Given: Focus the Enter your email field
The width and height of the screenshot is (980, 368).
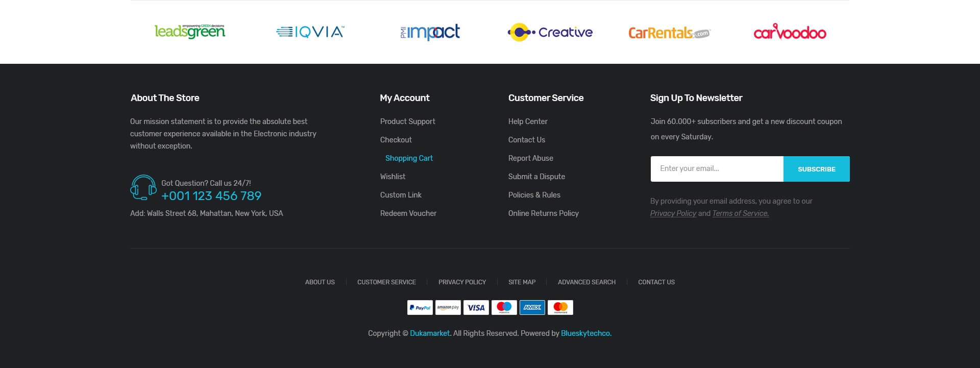Looking at the screenshot, I should click(x=717, y=169).
